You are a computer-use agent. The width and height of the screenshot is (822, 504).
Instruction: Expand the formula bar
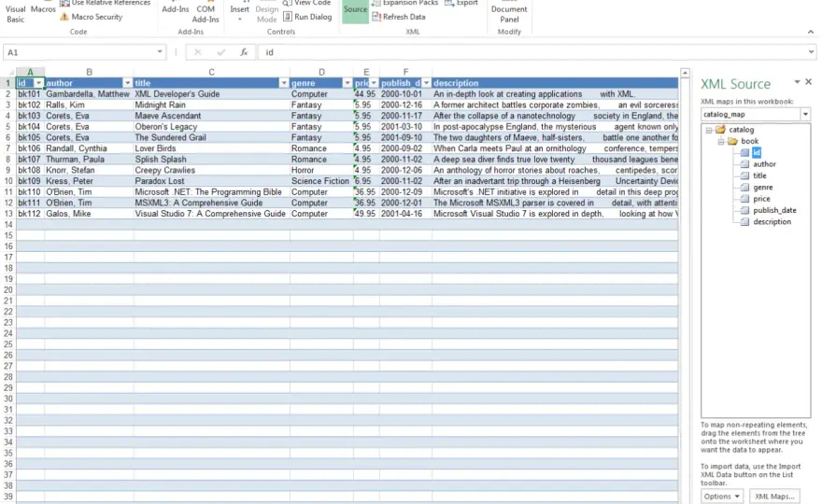(811, 52)
